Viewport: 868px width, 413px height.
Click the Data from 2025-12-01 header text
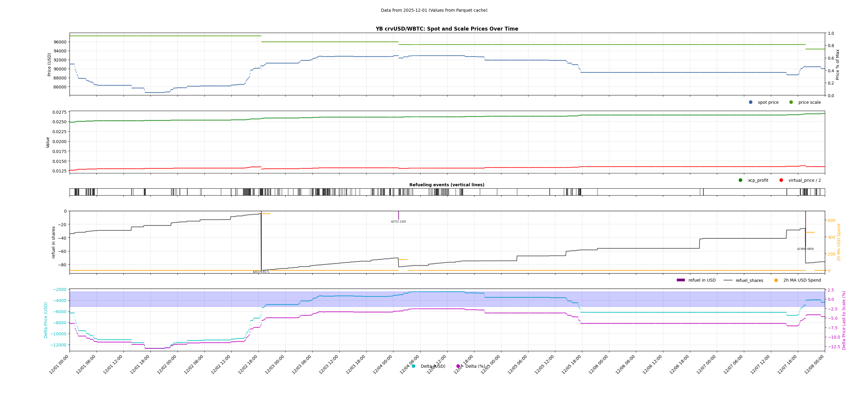434,10
